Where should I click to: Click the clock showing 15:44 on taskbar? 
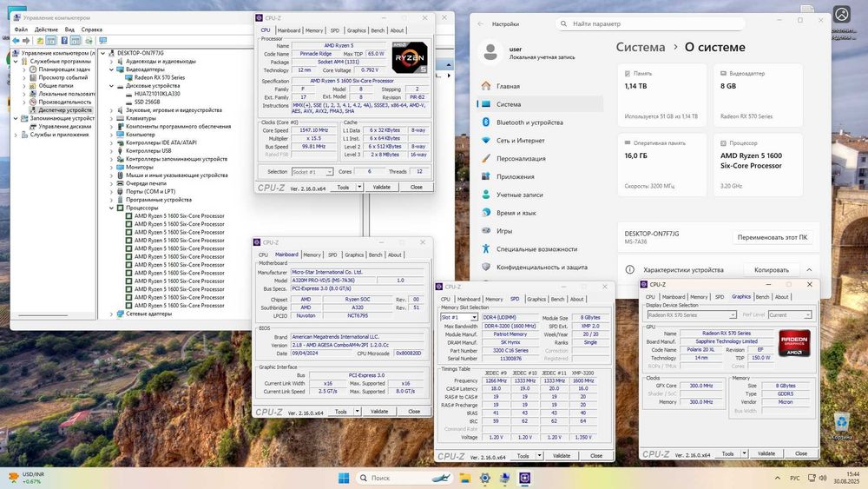[x=847, y=478]
